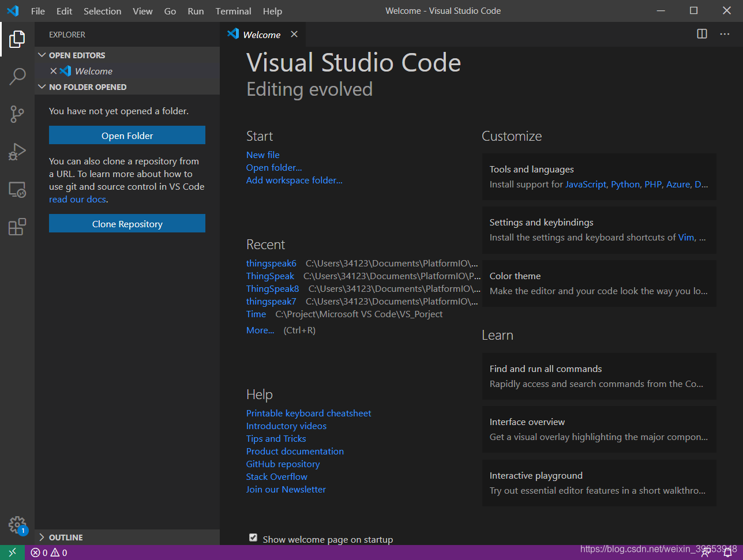Viewport: 743px width, 560px height.
Task: Open the Remote Explorer icon
Action: (x=17, y=190)
